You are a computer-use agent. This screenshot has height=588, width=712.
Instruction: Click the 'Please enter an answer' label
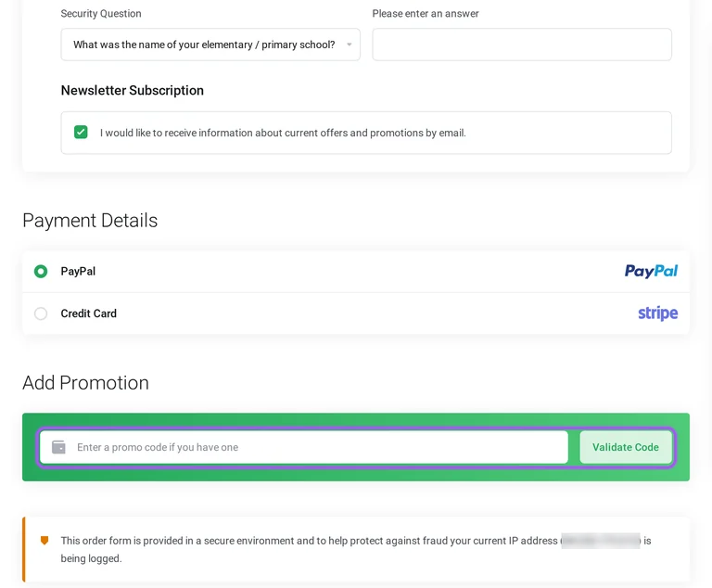point(426,14)
